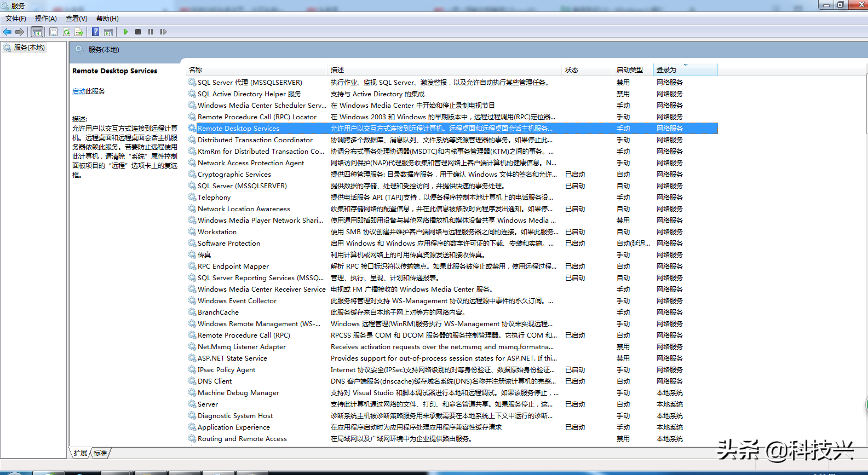Select Windows Remote Management service
Viewport: 868px width, 475px height.
click(452, 323)
